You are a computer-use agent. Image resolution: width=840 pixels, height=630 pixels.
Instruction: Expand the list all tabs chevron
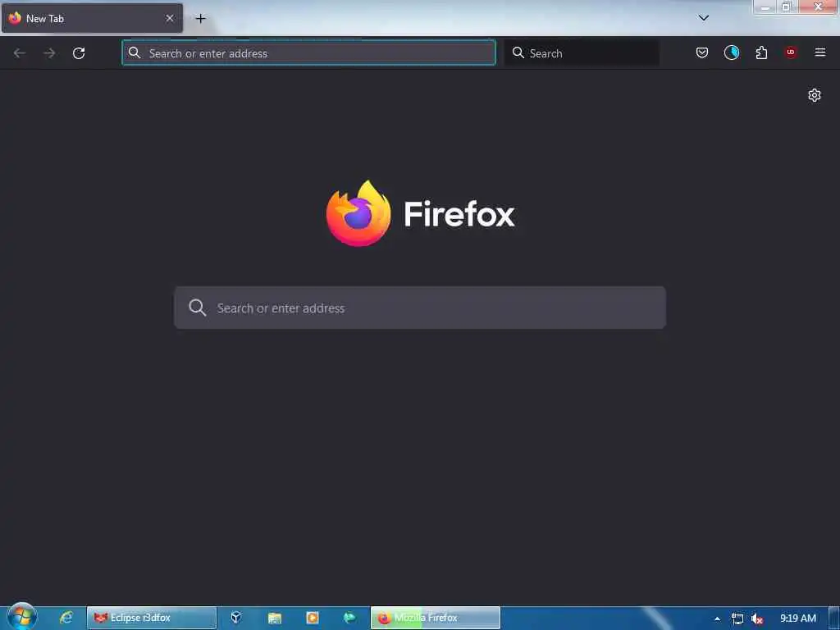[703, 18]
